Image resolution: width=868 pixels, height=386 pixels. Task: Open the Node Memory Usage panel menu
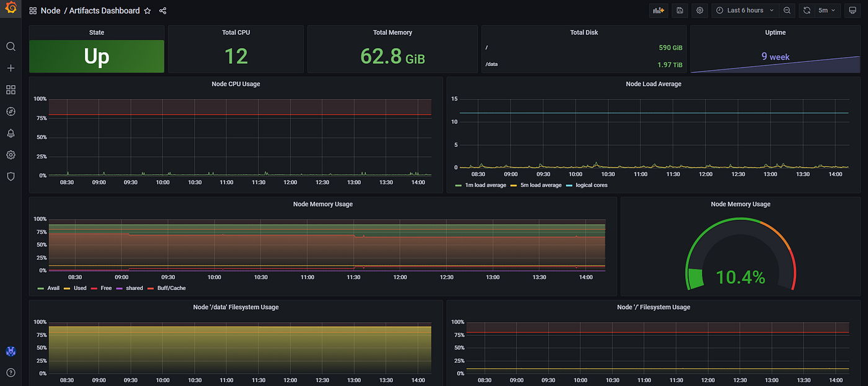(322, 204)
